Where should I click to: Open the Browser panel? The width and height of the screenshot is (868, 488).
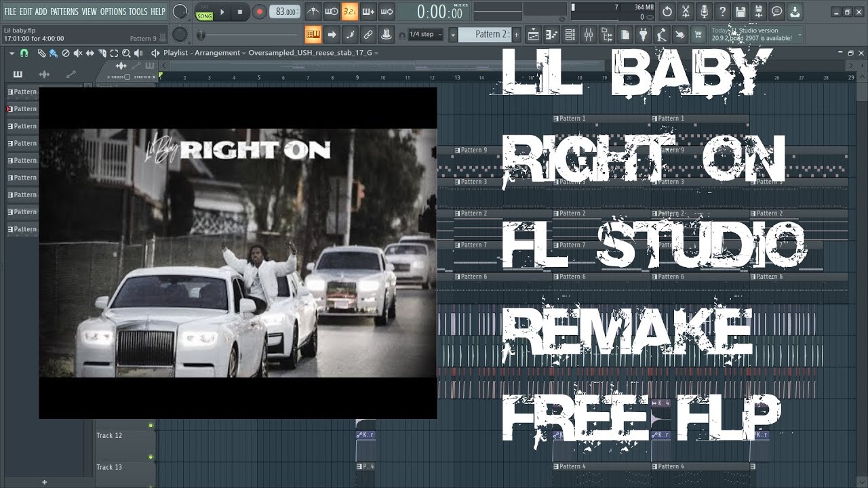606,34
